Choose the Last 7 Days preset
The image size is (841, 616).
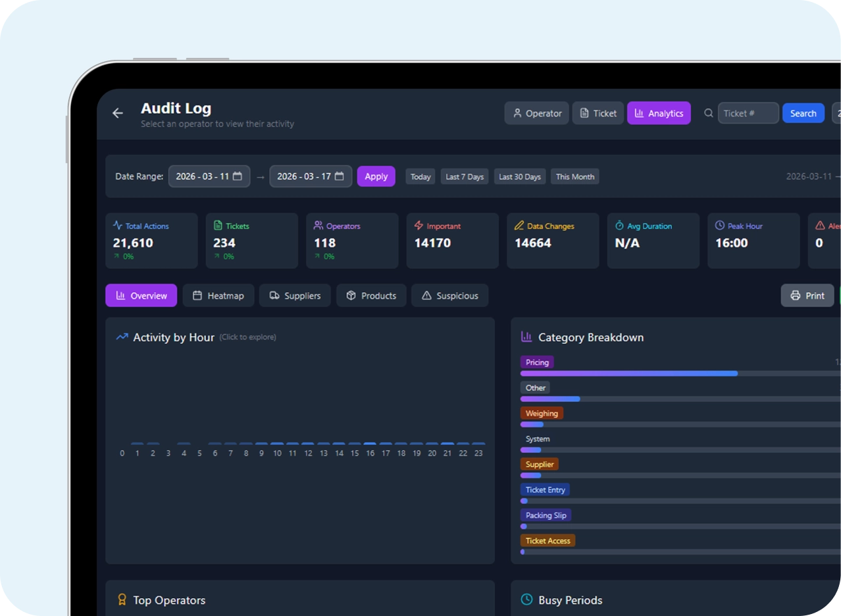click(465, 176)
